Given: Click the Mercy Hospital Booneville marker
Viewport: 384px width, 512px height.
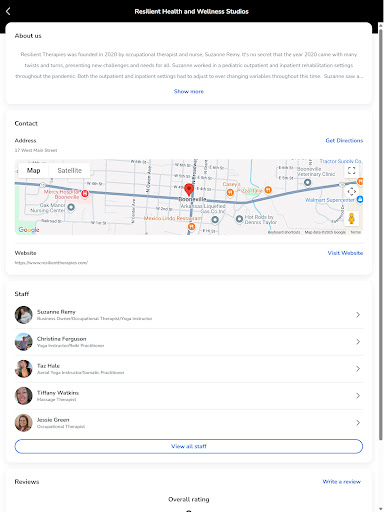Looking at the screenshot, I should 85,193.
